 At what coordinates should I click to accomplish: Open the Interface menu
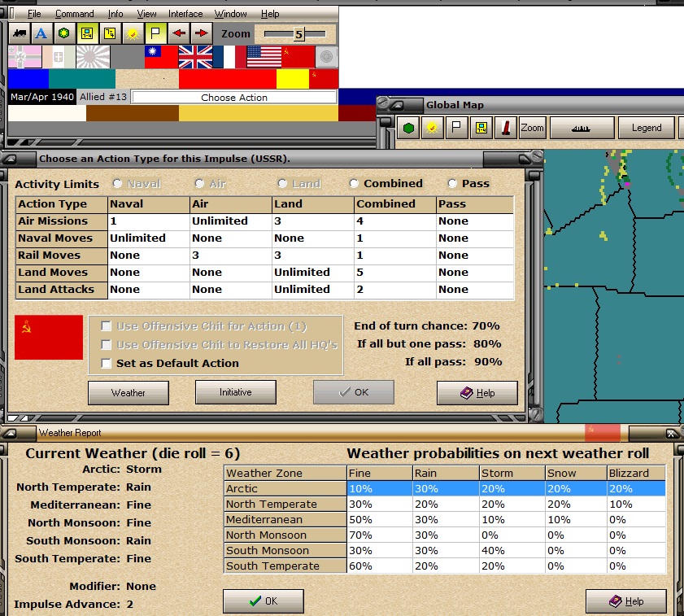click(x=185, y=14)
